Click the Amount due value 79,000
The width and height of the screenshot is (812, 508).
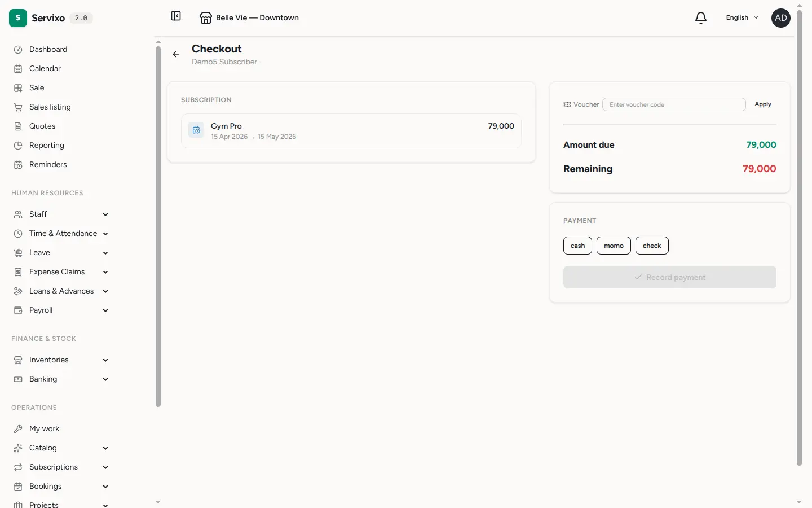[761, 145]
